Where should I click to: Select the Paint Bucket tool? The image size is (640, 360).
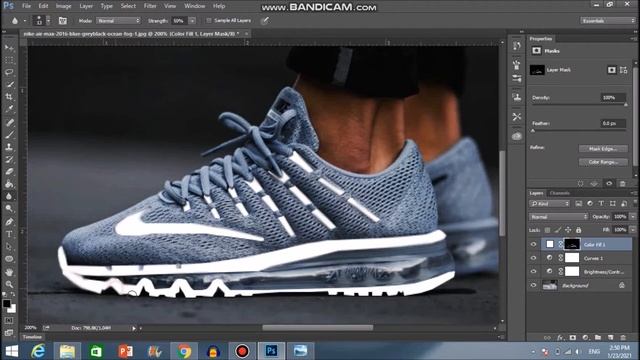(9, 184)
